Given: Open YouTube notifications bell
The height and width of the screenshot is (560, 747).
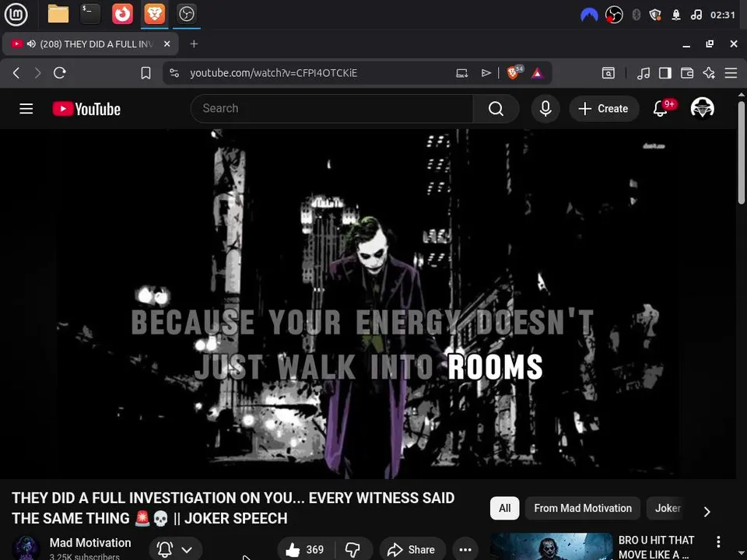Looking at the screenshot, I should (x=661, y=109).
